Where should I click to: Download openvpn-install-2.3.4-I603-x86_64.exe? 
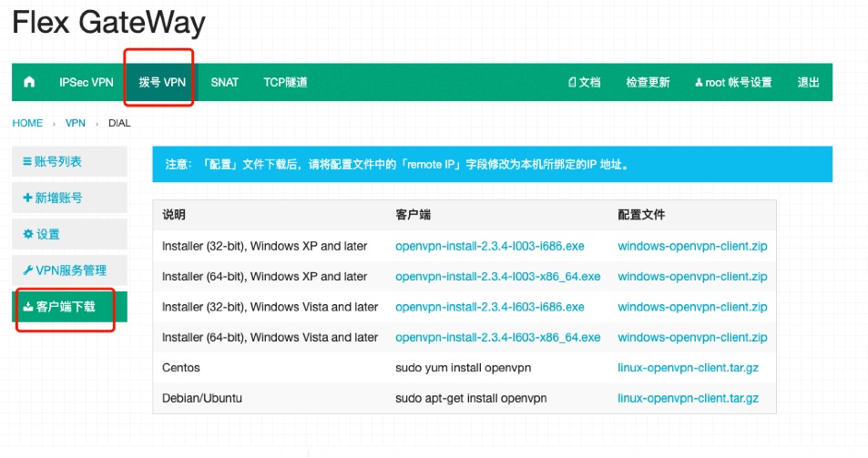(x=497, y=338)
